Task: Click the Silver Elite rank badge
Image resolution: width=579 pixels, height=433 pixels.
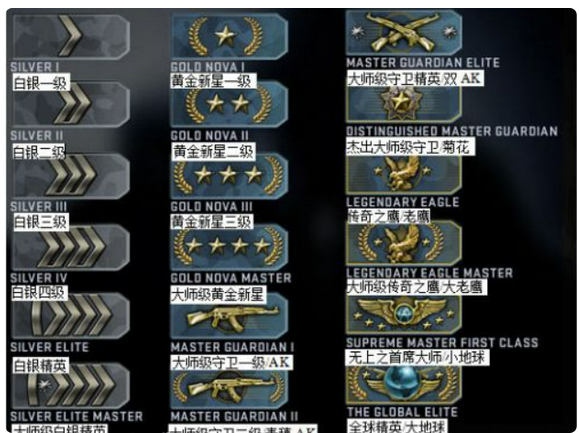Action: pos(71,316)
